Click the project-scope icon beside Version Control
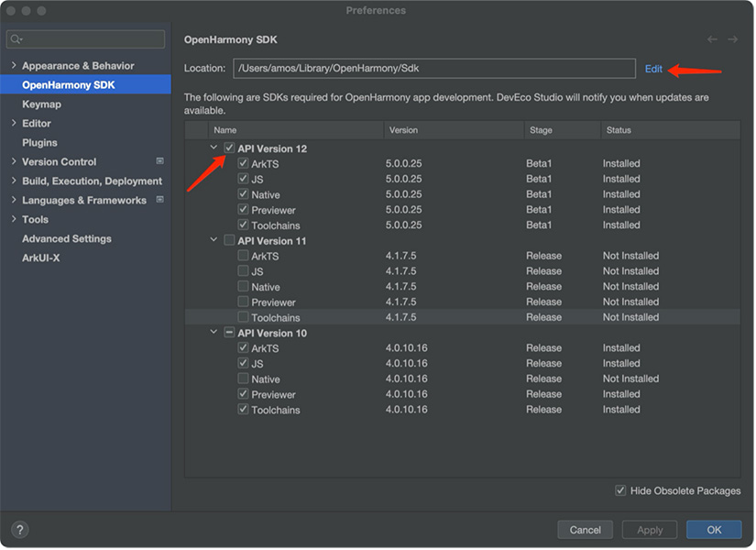Image resolution: width=756 pixels, height=550 pixels. [x=159, y=161]
